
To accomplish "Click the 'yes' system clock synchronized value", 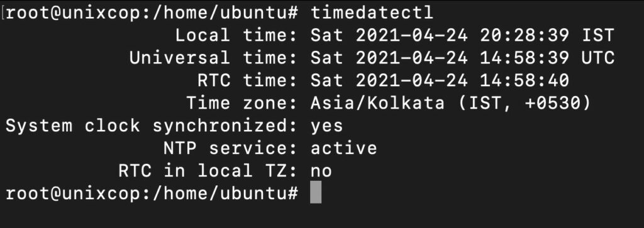I will click(x=326, y=126).
